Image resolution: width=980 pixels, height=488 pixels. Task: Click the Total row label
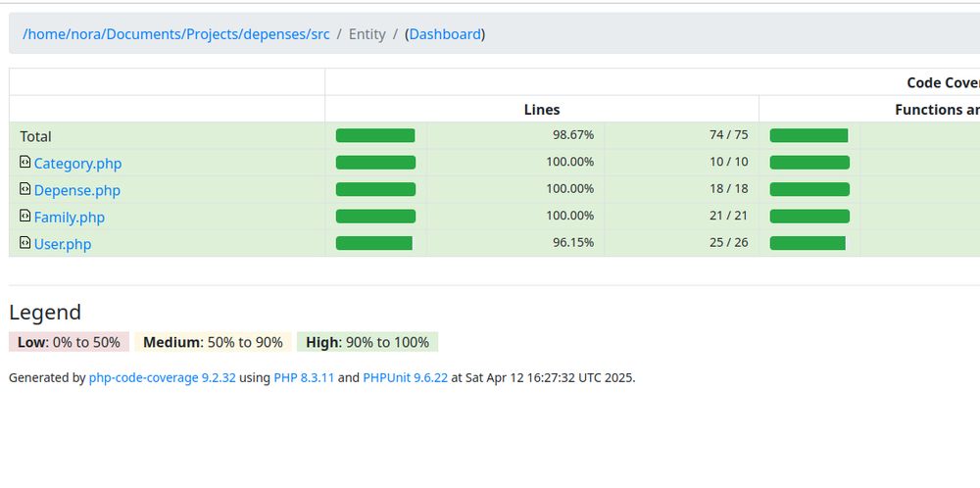click(35, 136)
